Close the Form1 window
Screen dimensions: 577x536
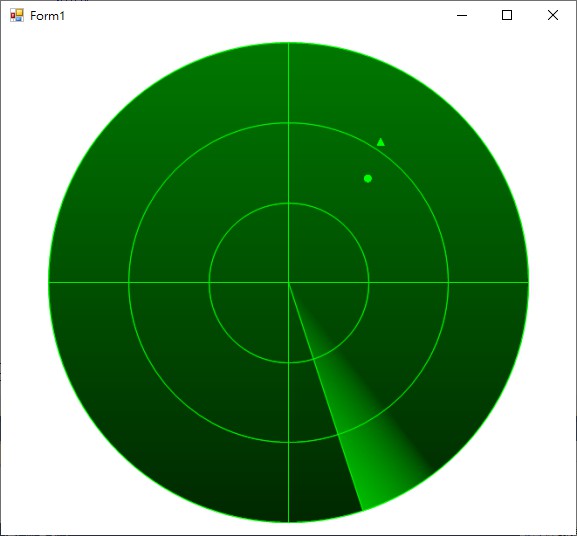click(x=553, y=15)
